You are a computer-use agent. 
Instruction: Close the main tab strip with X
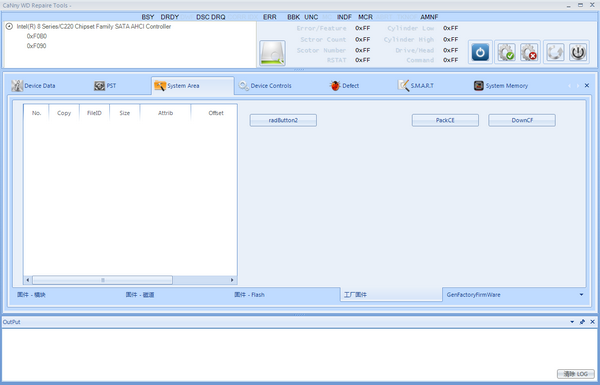pos(587,86)
